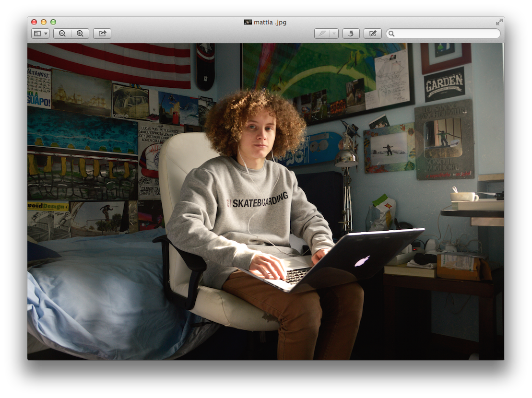Zoom in on the image
532x398 pixels.
(80, 34)
